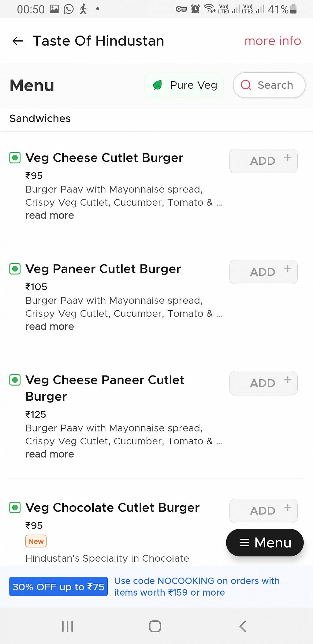Expand read more under Veg Cheese Paneer Cutlet Burger
The image size is (313, 644).
tap(50, 454)
